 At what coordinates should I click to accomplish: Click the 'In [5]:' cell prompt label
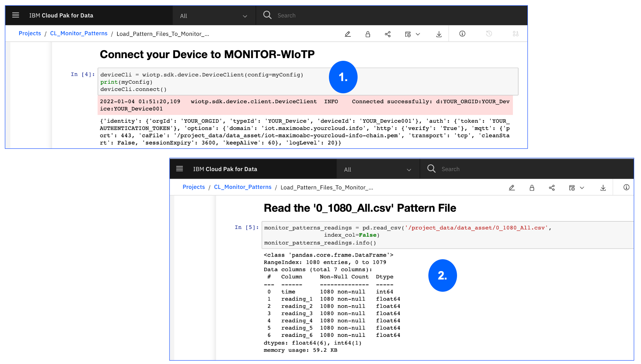point(247,227)
